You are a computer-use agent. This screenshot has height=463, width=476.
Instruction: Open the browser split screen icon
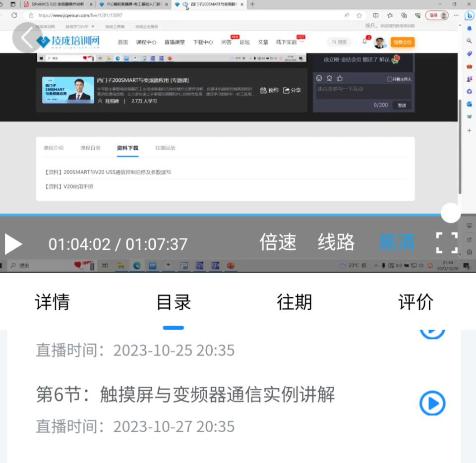[375, 15]
